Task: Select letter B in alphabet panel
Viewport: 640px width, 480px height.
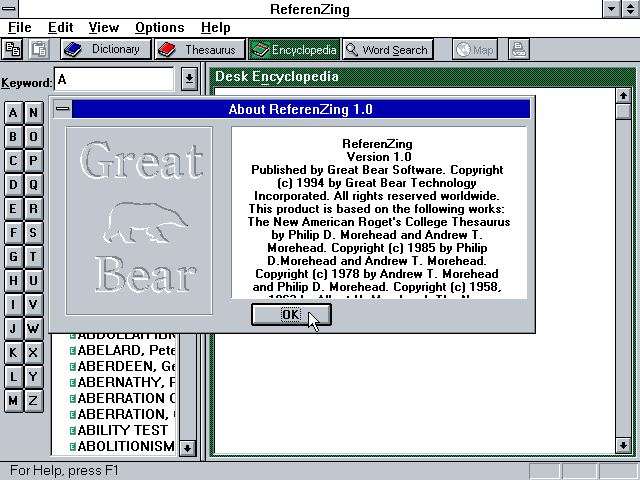Action: pos(13,137)
